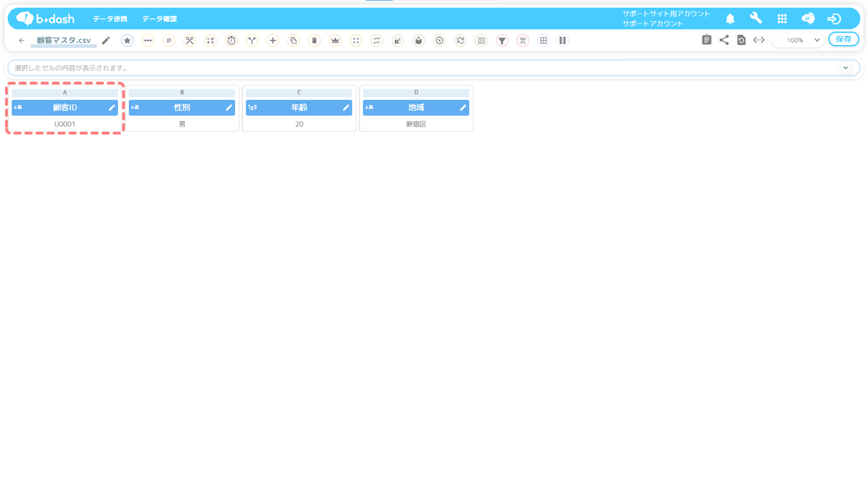Click the logout arrow icon
This screenshot has height=488, width=868.
coord(834,19)
